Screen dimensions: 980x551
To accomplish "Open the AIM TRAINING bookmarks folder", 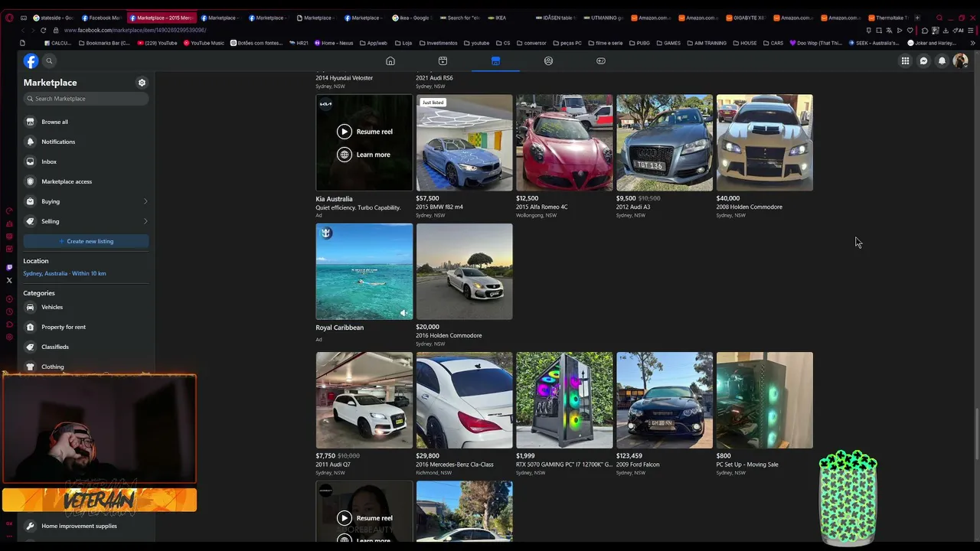I will [707, 43].
